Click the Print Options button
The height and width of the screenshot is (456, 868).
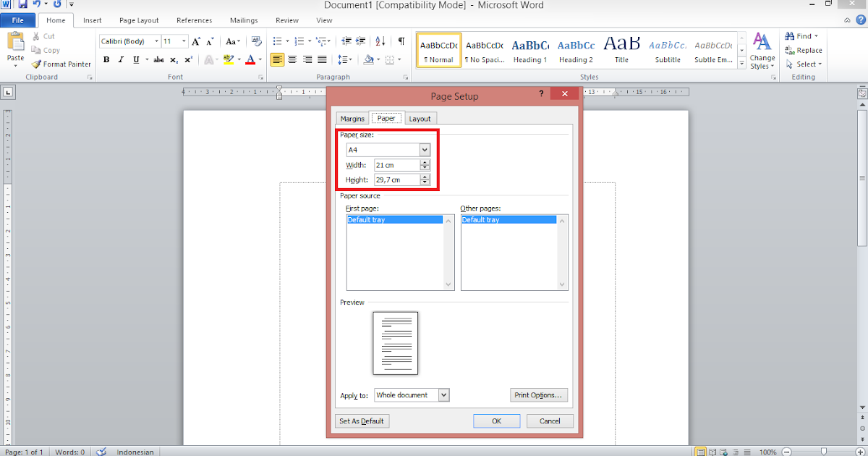[539, 395]
